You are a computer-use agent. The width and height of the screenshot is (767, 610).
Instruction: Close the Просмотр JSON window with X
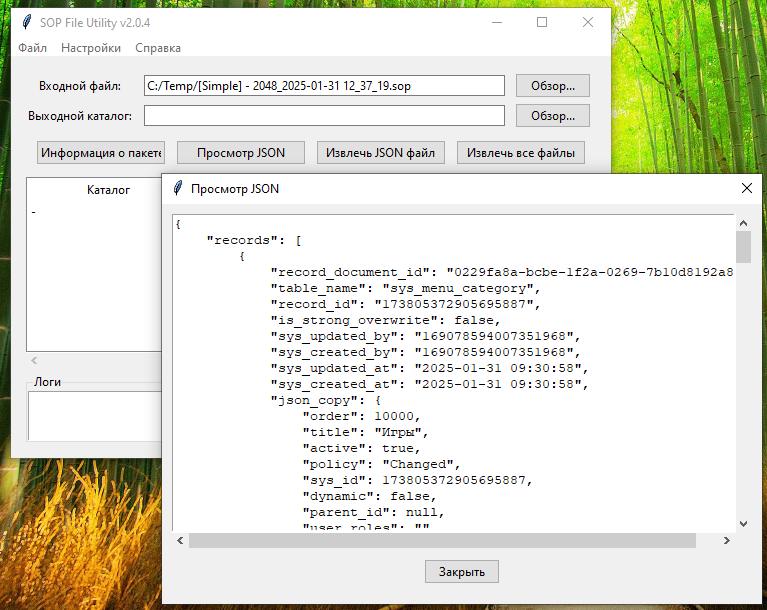click(x=746, y=188)
